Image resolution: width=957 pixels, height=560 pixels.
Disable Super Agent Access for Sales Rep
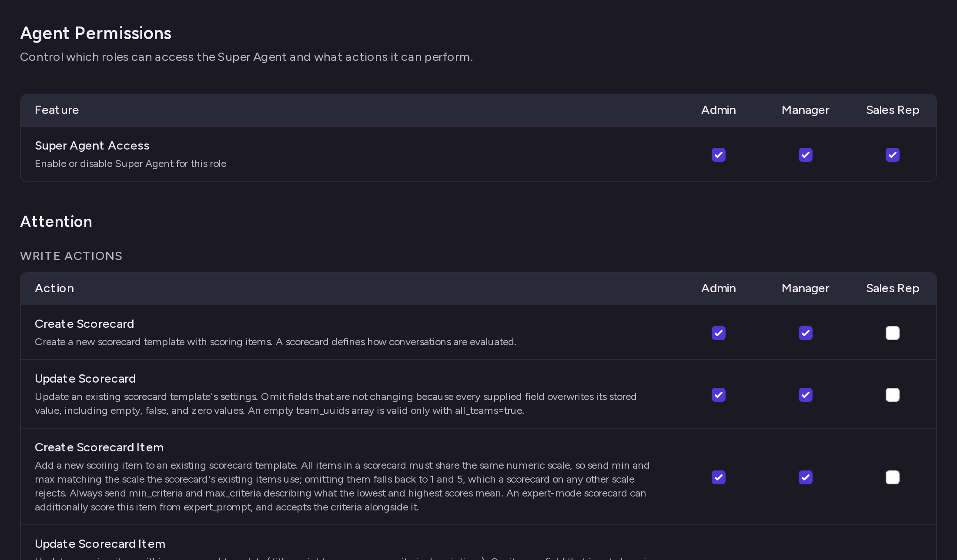click(893, 155)
